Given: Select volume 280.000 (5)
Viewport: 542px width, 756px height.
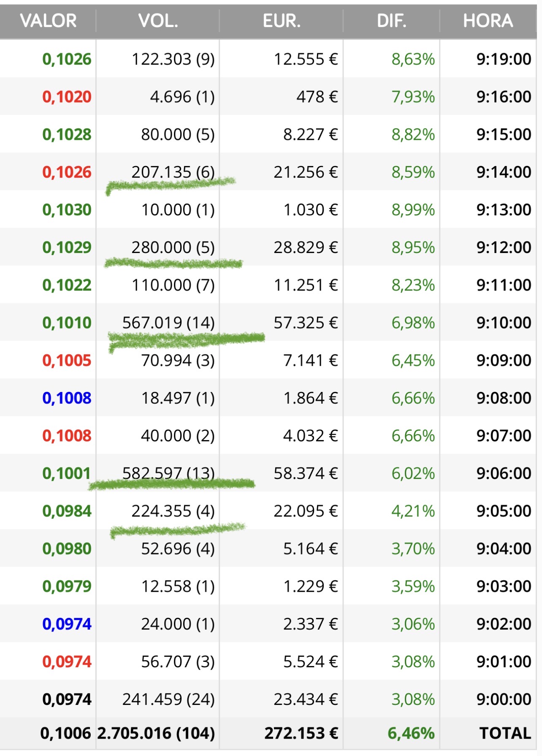Looking at the screenshot, I should [x=173, y=247].
